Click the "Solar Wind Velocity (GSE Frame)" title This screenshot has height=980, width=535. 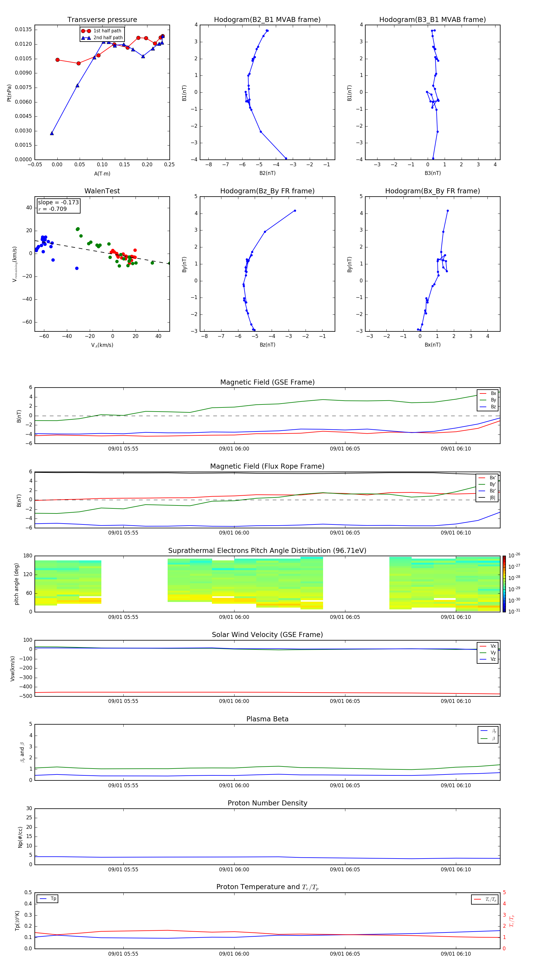click(267, 635)
